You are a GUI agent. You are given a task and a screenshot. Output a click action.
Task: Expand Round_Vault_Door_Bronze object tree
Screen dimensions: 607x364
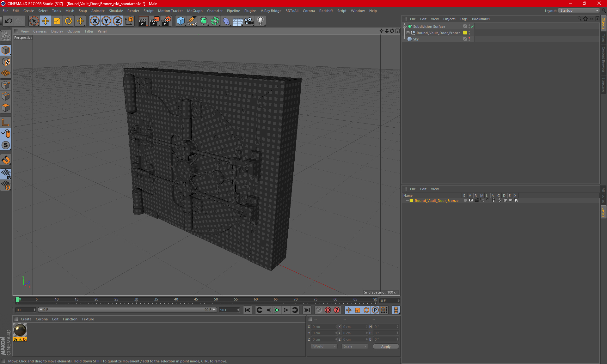click(x=408, y=33)
